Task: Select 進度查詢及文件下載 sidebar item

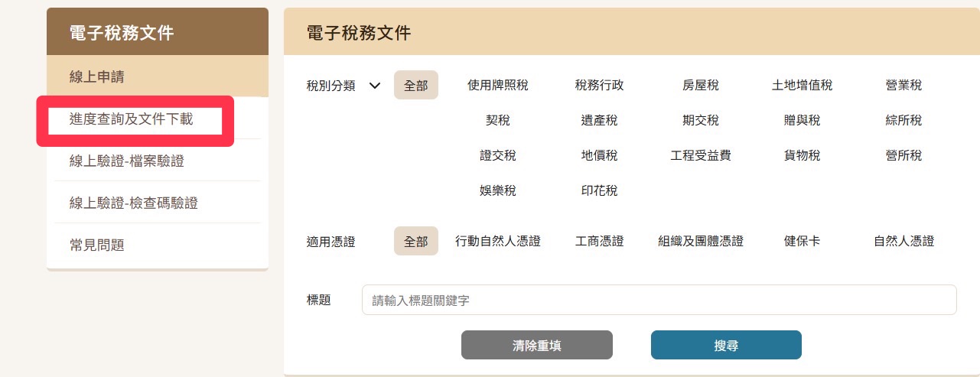Action: click(131, 119)
